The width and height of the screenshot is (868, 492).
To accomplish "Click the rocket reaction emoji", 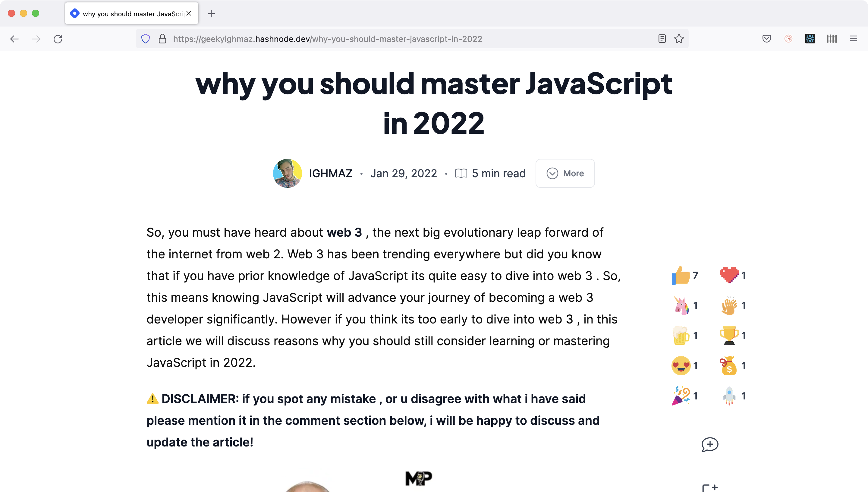I will coord(729,396).
